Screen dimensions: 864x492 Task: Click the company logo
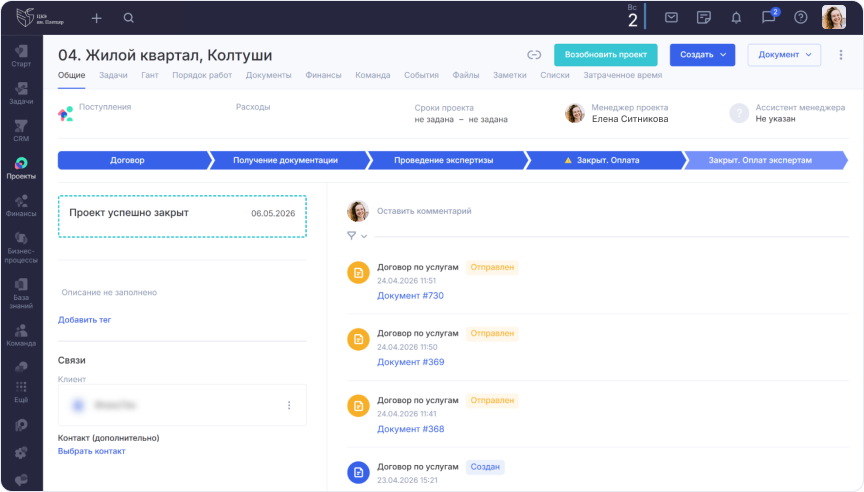point(39,18)
